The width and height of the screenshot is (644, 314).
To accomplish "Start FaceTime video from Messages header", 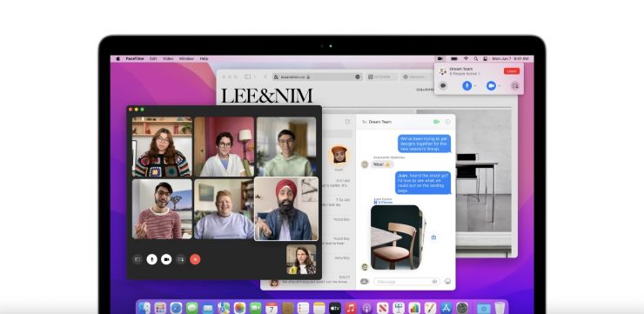I will click(436, 122).
